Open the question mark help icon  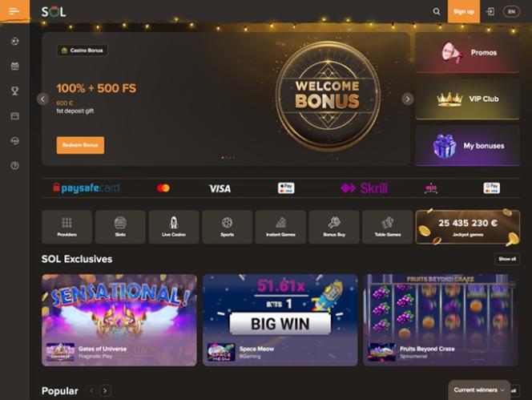click(14, 166)
